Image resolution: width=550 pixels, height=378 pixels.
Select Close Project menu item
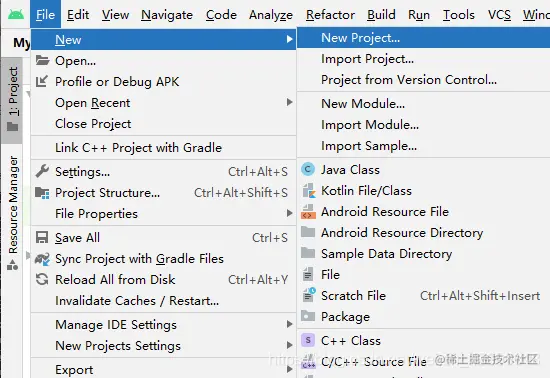click(163, 124)
